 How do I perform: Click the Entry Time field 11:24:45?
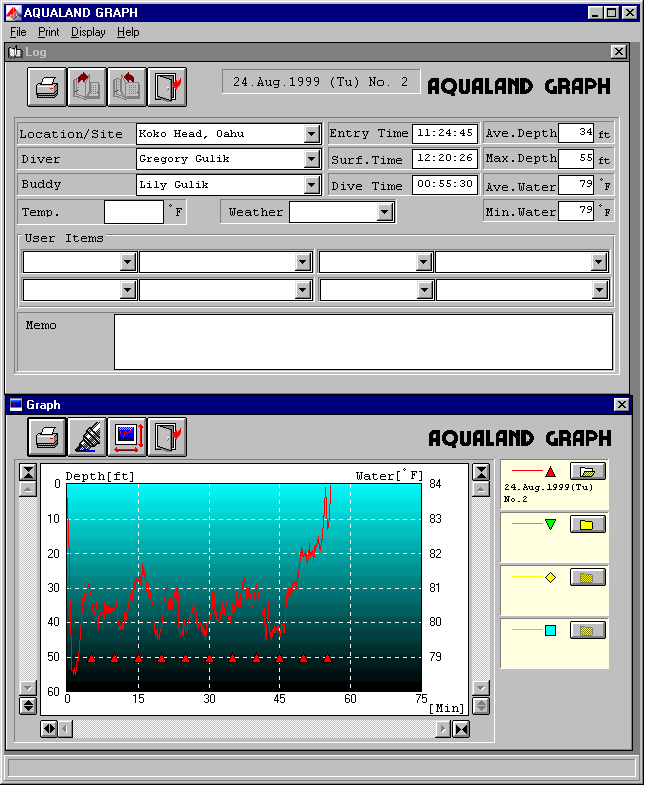point(445,133)
